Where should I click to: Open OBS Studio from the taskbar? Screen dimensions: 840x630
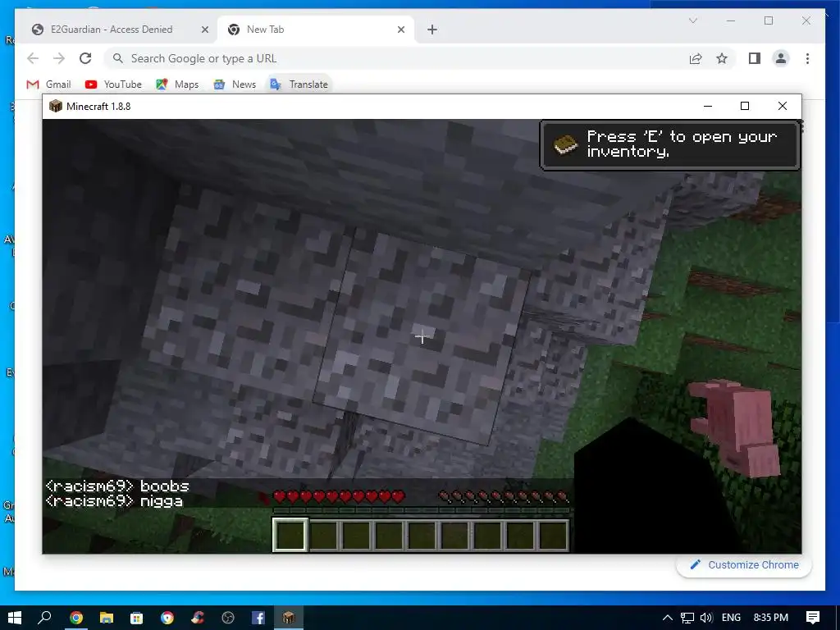(x=228, y=618)
